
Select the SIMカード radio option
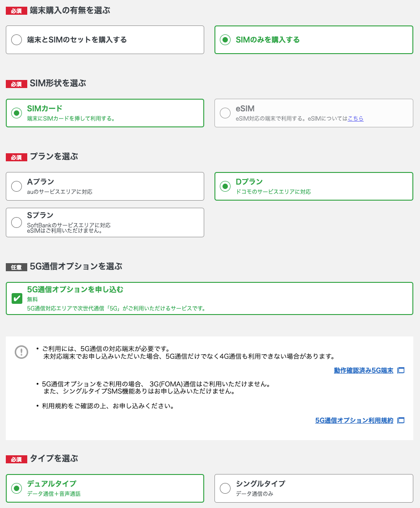pyautogui.click(x=16, y=113)
